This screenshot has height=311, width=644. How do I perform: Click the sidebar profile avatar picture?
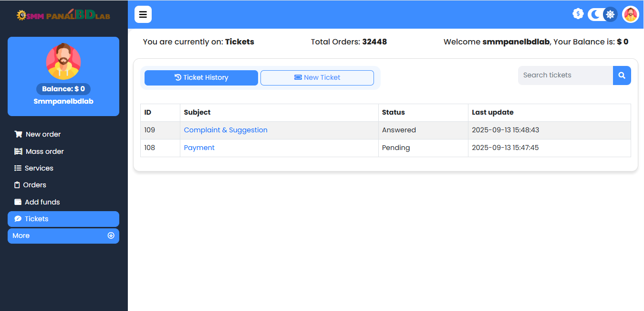(x=63, y=61)
